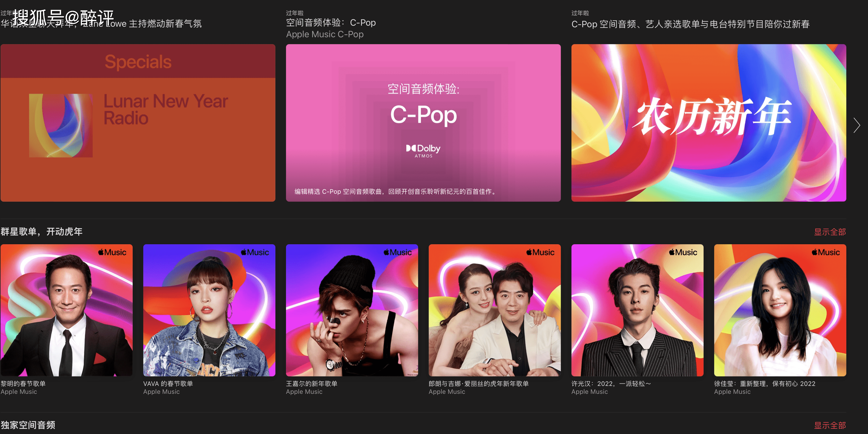
Task: Click the title text VAVA 的春节歌单
Action: coord(168,384)
